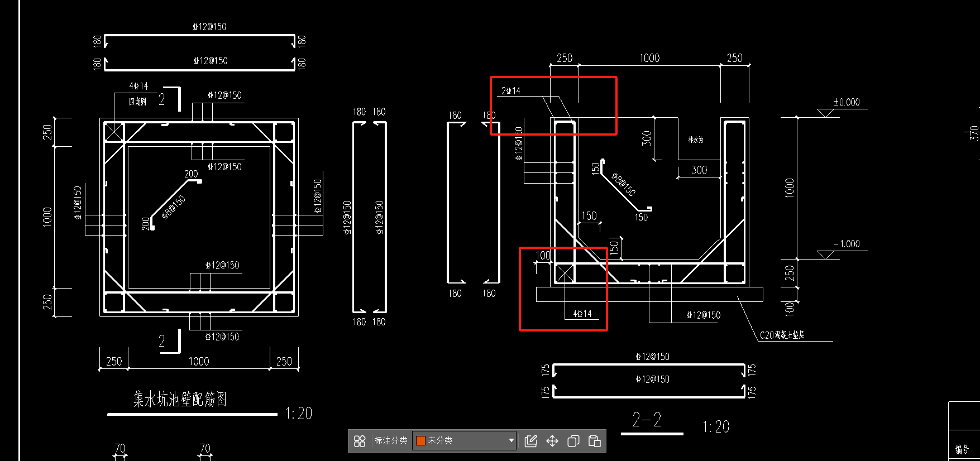Click the 1:20 scale beside 集水坑池壁配筋图
The width and height of the screenshot is (980, 461).
pyautogui.click(x=299, y=414)
